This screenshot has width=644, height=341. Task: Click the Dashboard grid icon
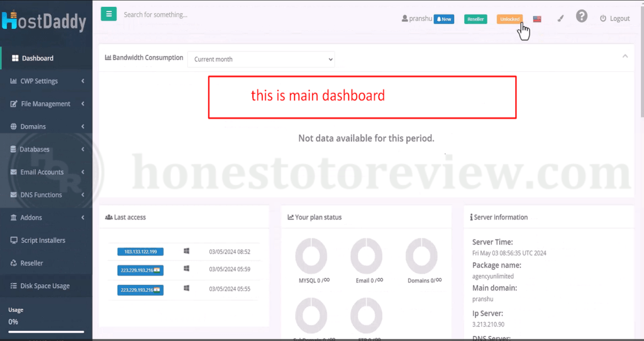[15, 59]
